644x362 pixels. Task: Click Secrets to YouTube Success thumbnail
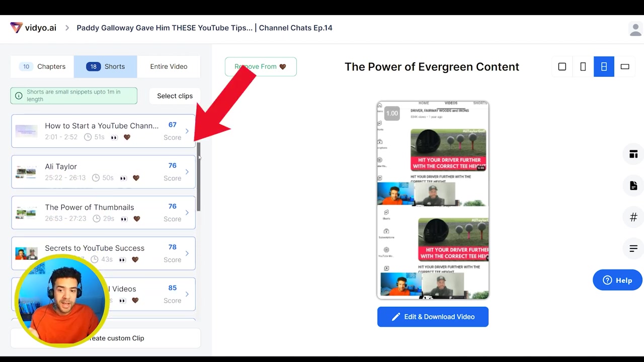tap(26, 253)
